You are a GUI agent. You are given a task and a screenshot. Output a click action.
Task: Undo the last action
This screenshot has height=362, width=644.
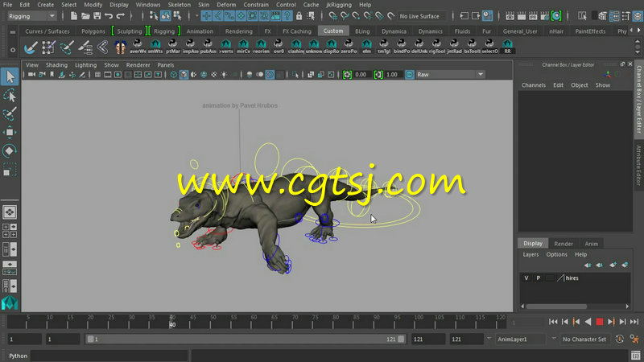[x=109, y=16]
